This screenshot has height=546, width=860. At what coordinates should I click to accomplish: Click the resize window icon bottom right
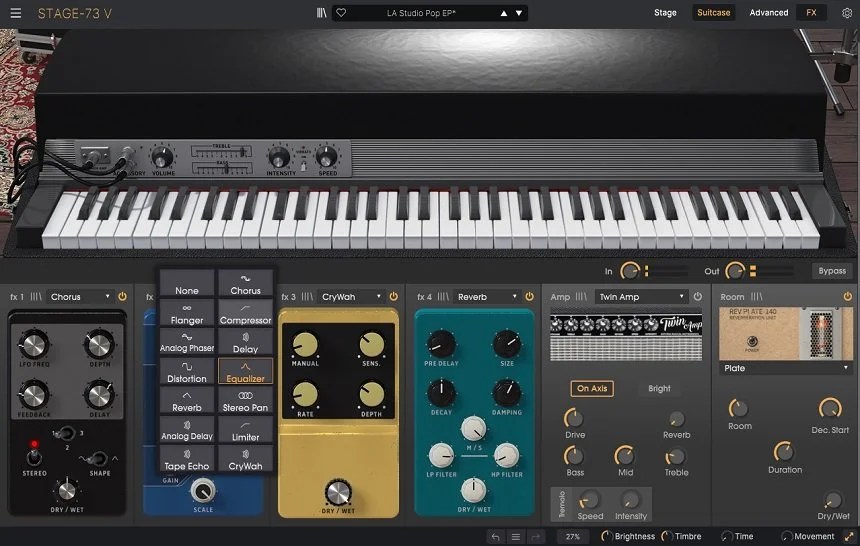point(850,537)
